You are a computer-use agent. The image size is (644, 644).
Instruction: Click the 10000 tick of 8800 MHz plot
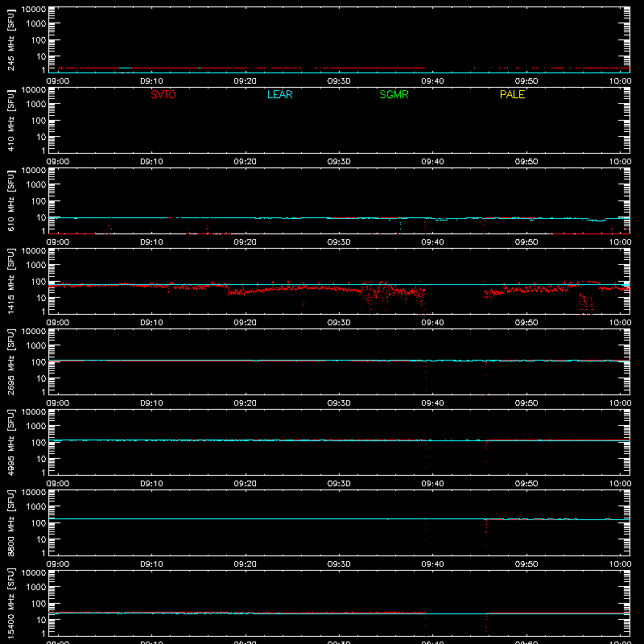coord(34,493)
